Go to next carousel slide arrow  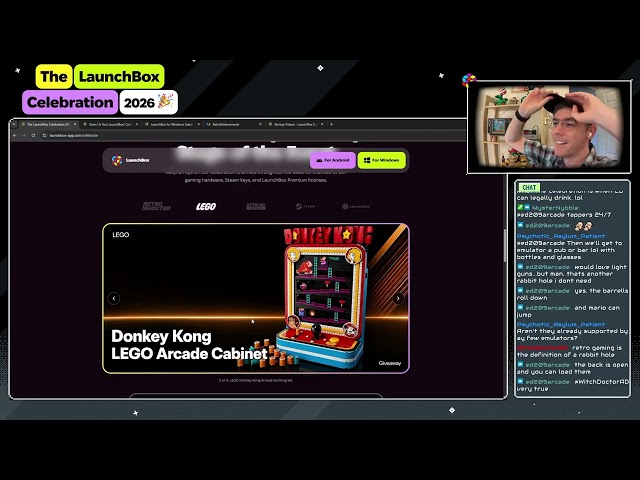click(x=398, y=298)
